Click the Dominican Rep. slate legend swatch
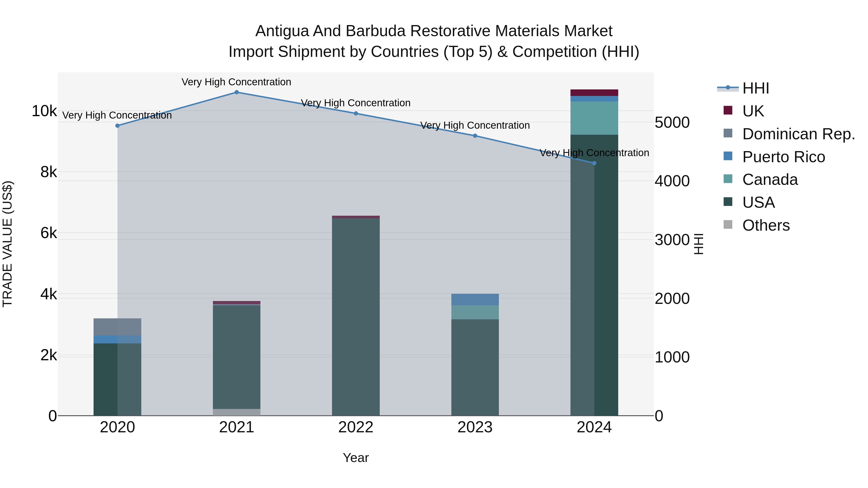Image resolution: width=868 pixels, height=488 pixels. [728, 133]
